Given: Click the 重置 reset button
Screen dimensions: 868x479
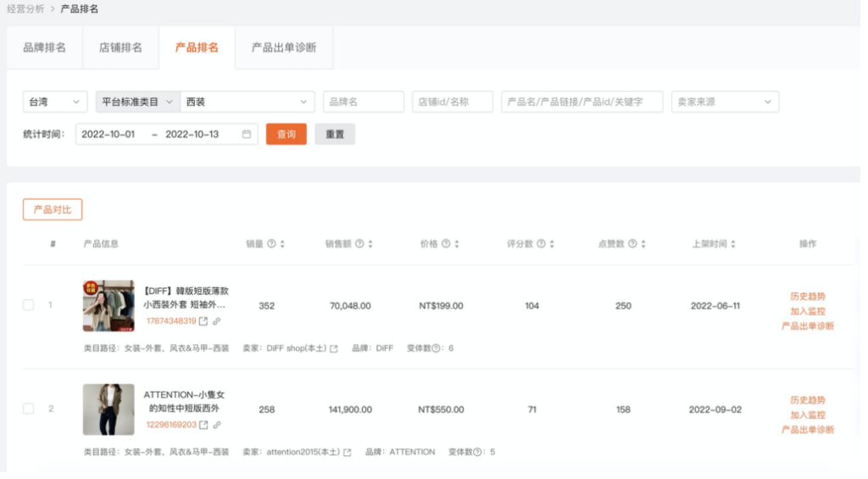Looking at the screenshot, I should click(x=335, y=135).
